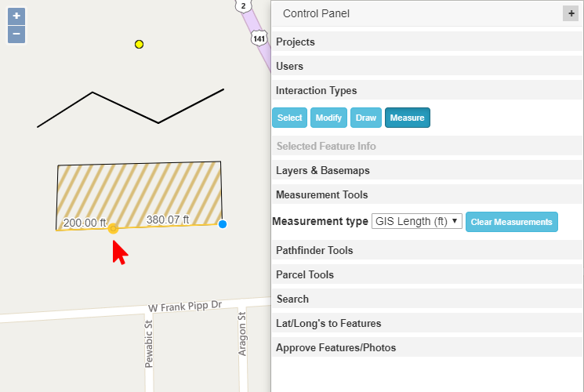
Task: Open the Measurement type dropdown
Action: 416,222
